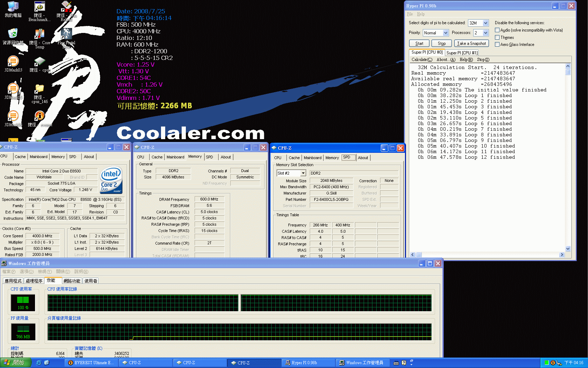This screenshot has height=368, width=588.
Task: Switch to 處理程序 tab in Task Manager
Action: (x=34, y=281)
